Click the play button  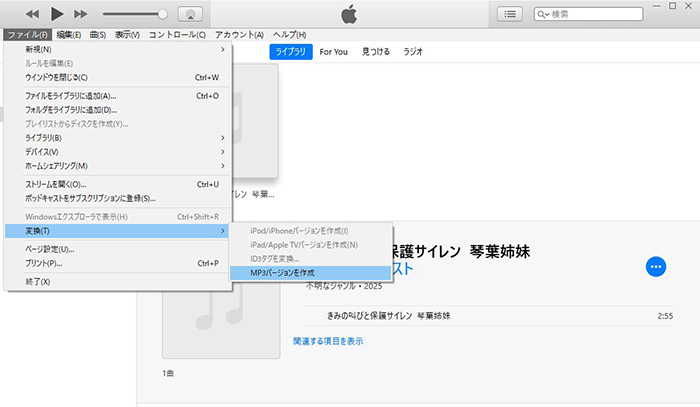coord(57,14)
